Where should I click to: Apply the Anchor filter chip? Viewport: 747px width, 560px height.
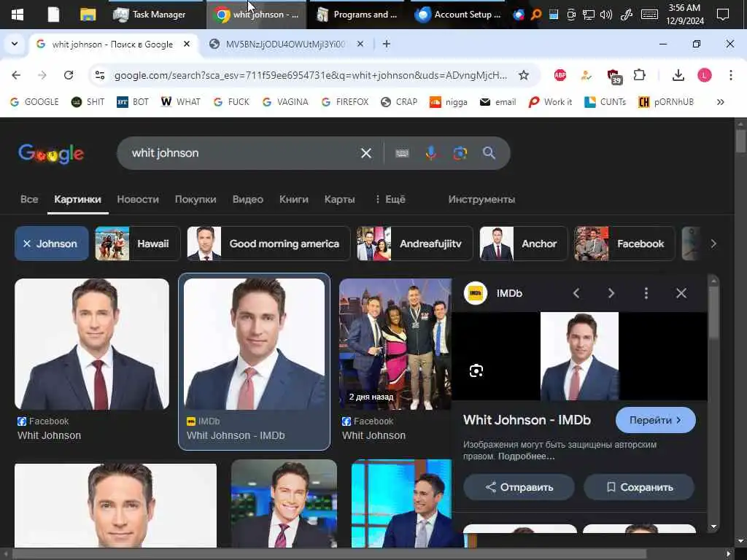coord(524,244)
